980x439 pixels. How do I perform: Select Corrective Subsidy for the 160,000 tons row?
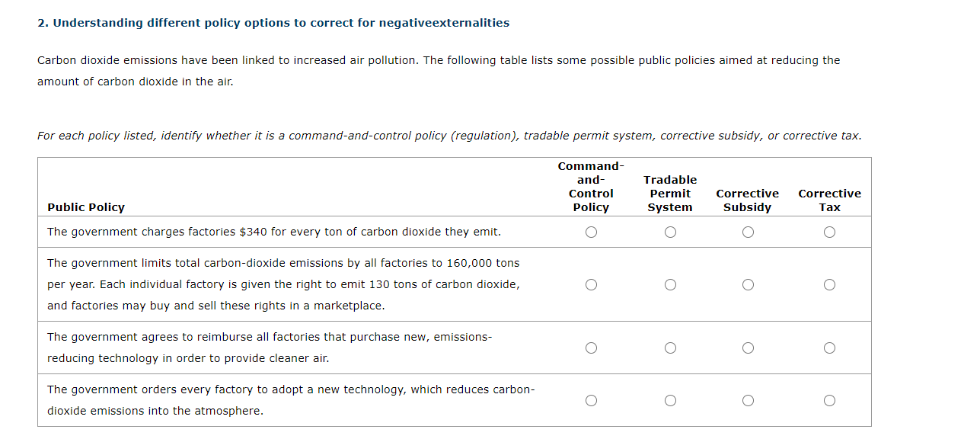[x=748, y=284]
